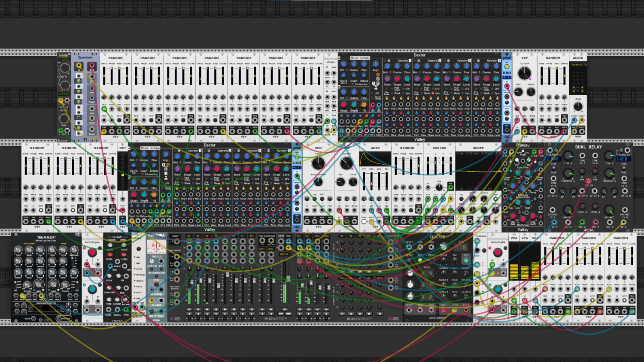Click the CLK 1 output jack on Clocked
The height and width of the screenshot is (362, 644).
click(443, 310)
